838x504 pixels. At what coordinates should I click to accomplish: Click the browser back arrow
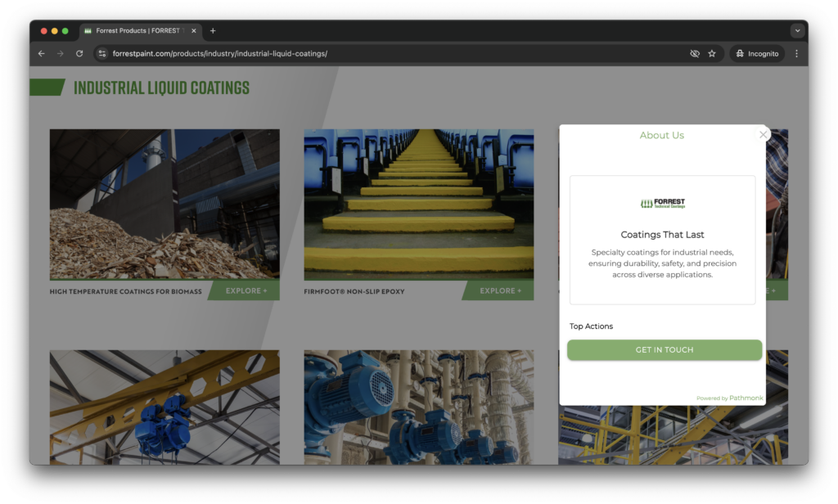point(42,54)
